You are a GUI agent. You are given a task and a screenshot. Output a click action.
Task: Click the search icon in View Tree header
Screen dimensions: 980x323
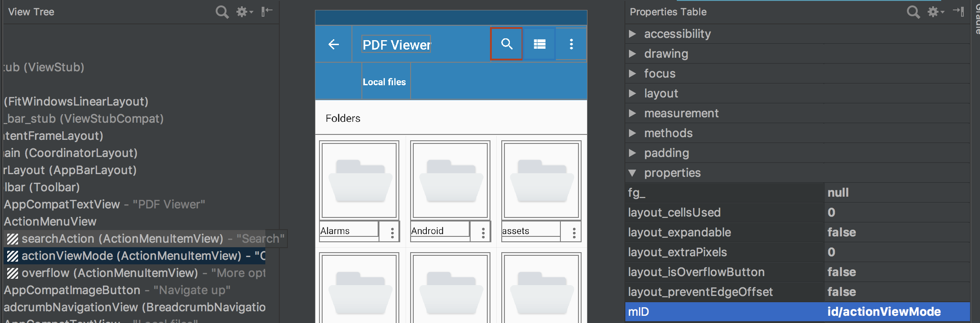click(222, 12)
